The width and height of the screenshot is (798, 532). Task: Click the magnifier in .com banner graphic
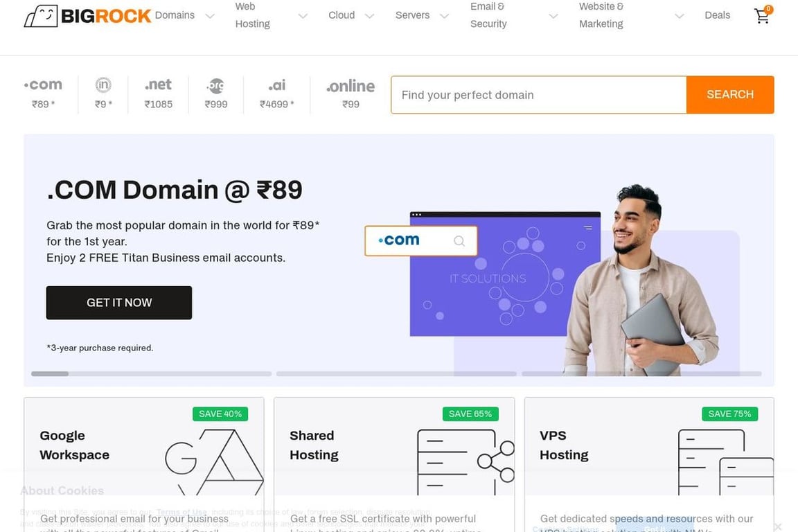459,241
